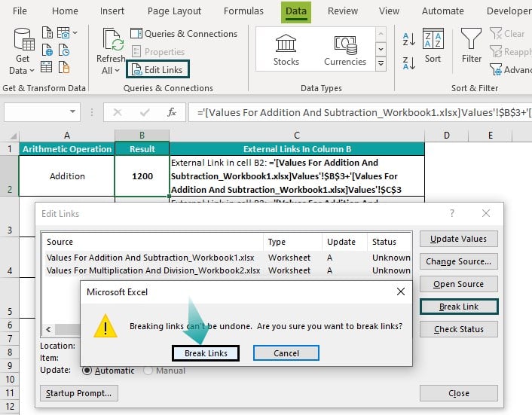Switch to the Formulas tab
The height and width of the screenshot is (415, 532).
(243, 11)
